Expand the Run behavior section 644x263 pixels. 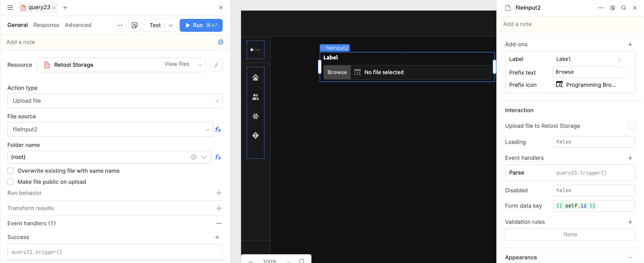pos(218,193)
